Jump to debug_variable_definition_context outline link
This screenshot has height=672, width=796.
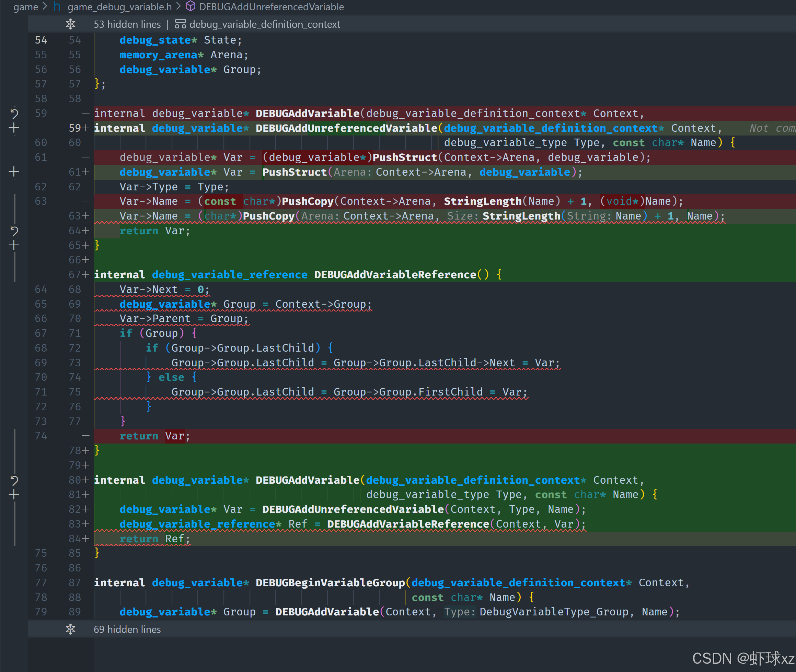click(x=265, y=24)
